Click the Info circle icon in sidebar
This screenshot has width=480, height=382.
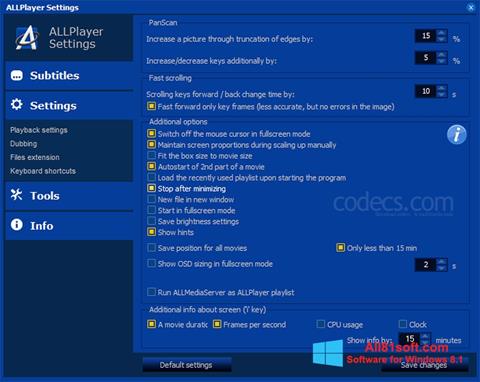click(x=17, y=225)
